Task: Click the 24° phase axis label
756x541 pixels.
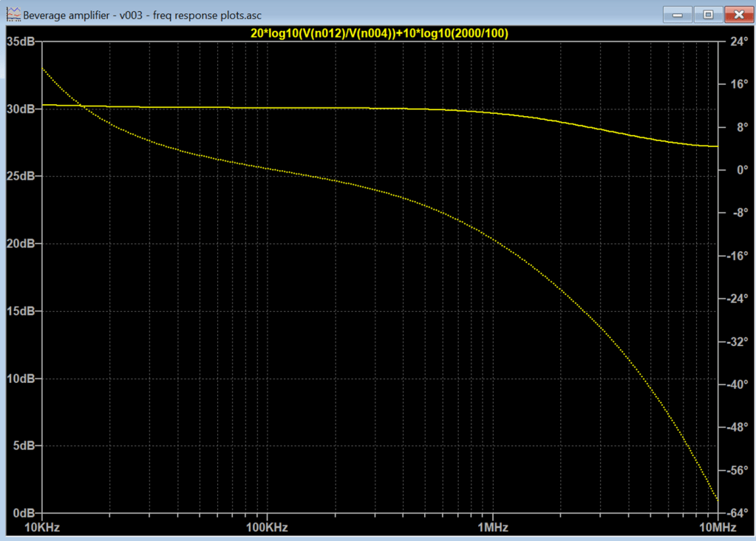Action: click(x=739, y=41)
